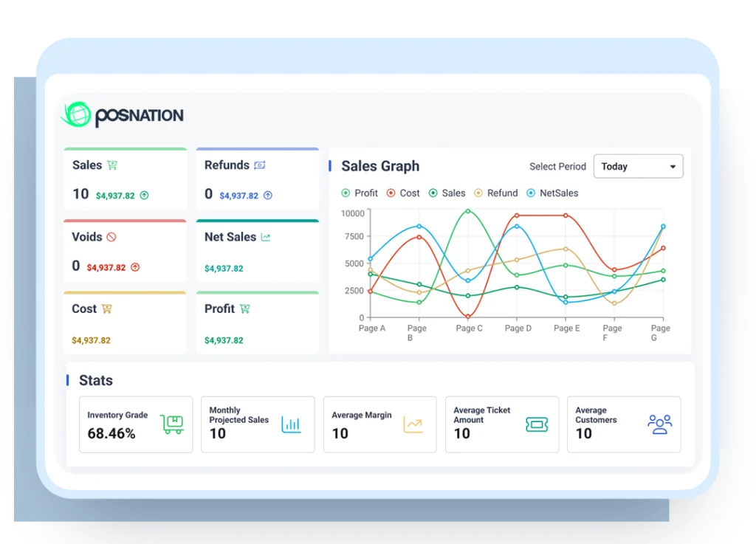Open the Select Period dropdown showing Today

638,166
